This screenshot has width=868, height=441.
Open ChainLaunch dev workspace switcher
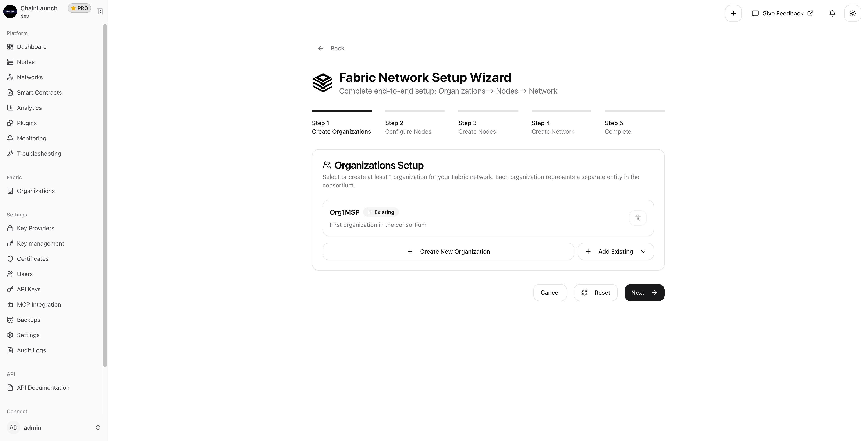click(x=39, y=11)
